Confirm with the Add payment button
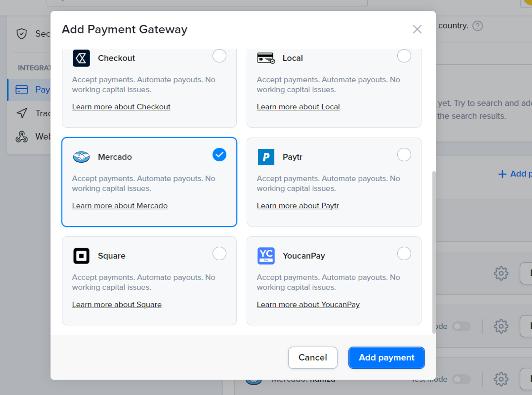 point(386,357)
